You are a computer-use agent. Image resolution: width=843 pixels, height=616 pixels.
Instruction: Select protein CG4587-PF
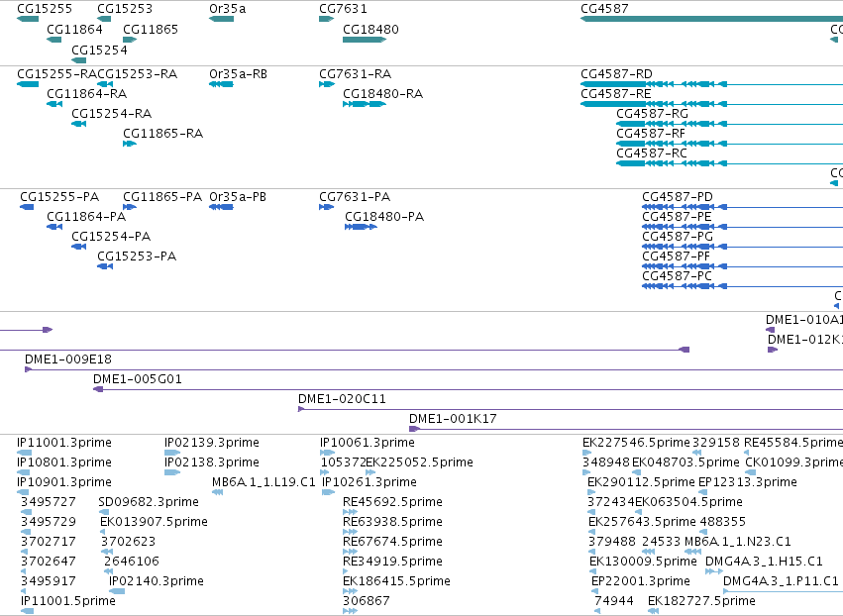[743, 266]
